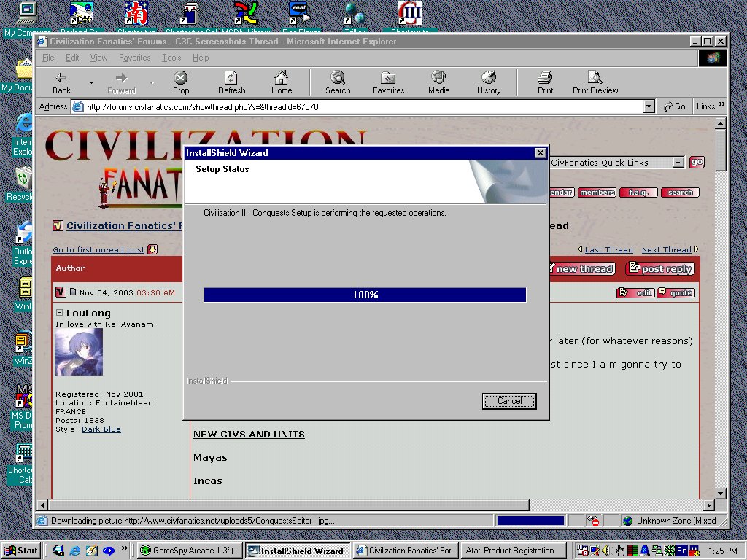Open the Forward button history dropdown arrow
The height and width of the screenshot is (560, 747).
(152, 83)
